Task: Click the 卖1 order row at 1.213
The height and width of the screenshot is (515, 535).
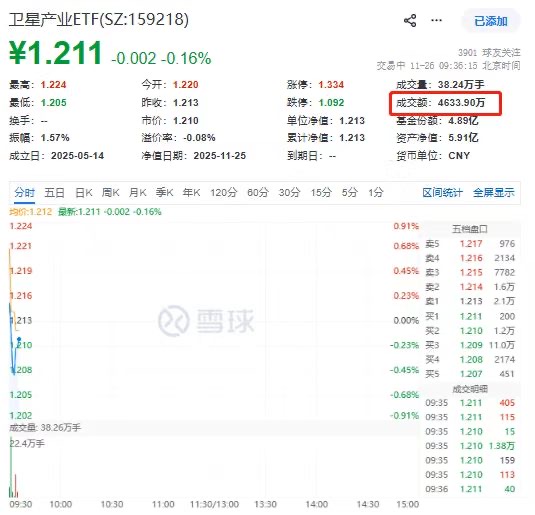Action: click(470, 301)
